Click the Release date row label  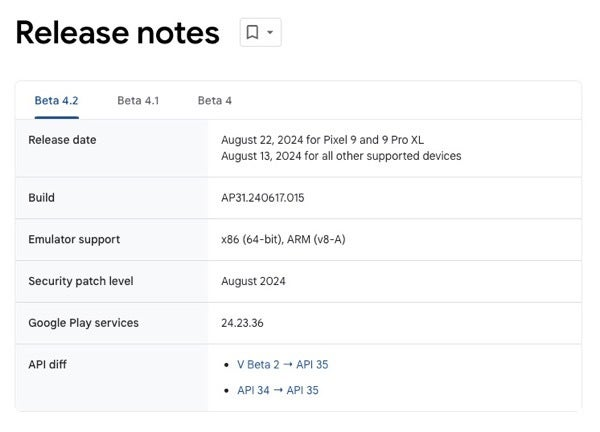tap(62, 140)
